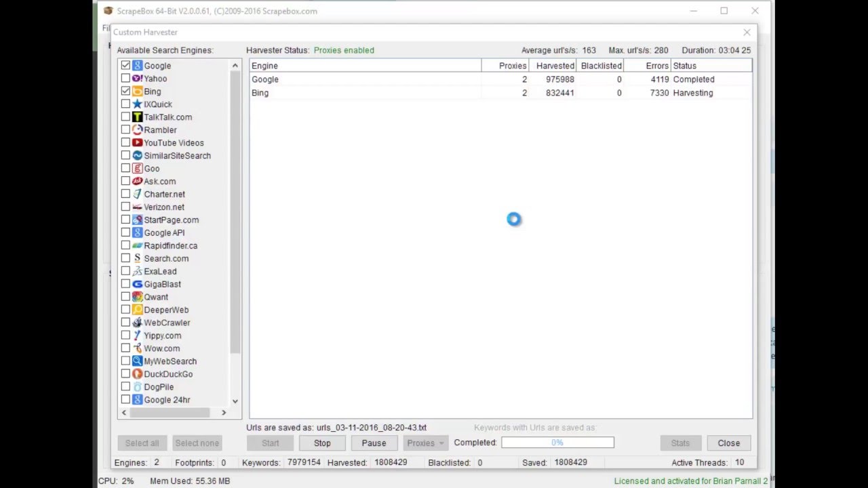Click the Search.com icon
Screen dimensions: 868x488
137,259
